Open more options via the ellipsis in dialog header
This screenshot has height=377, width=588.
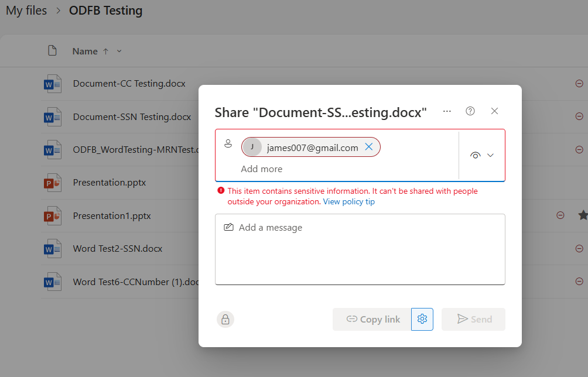coord(447,111)
